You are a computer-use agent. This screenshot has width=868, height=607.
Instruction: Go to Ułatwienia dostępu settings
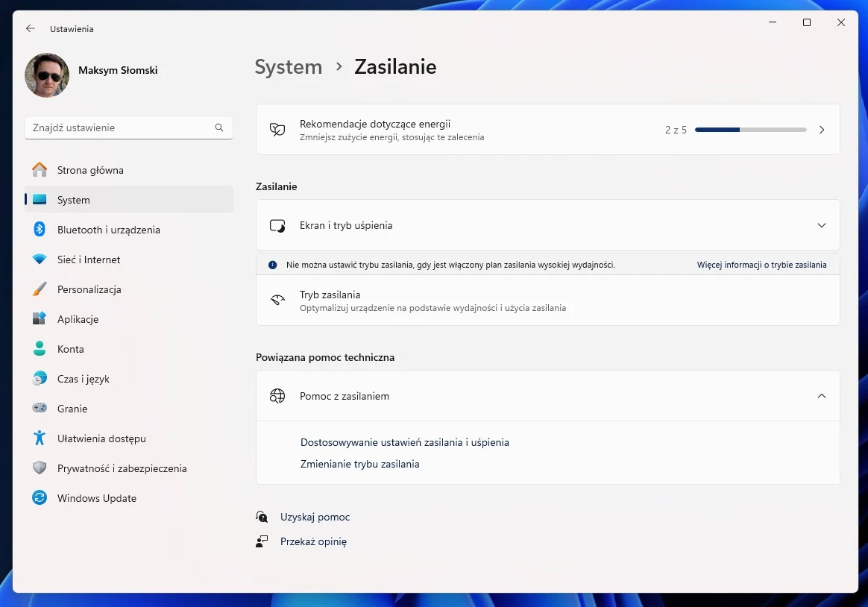(100, 438)
